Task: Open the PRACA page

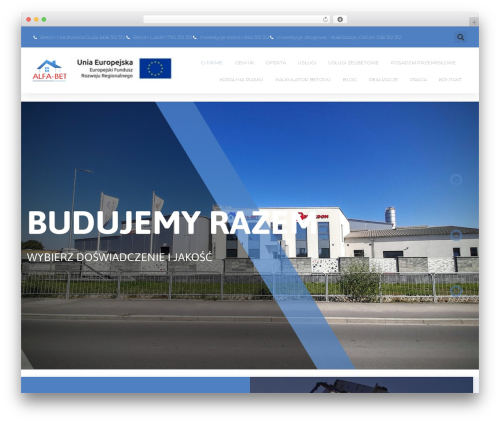Action: [418, 79]
